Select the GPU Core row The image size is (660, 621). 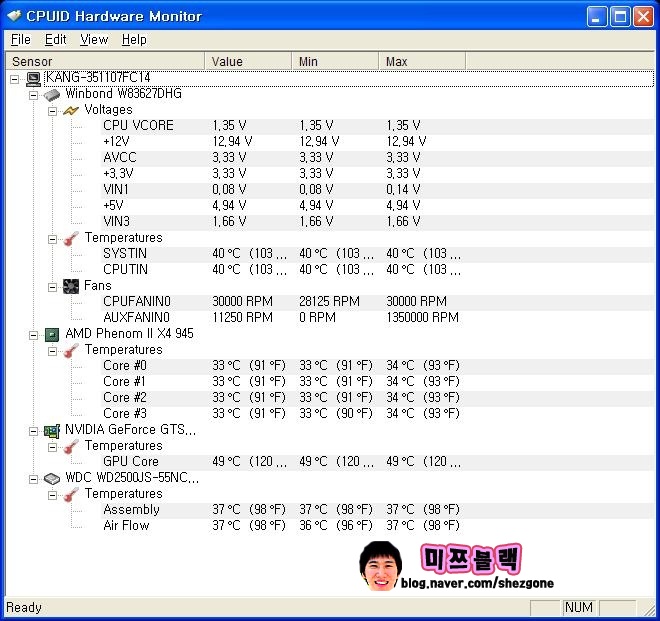click(378, 462)
